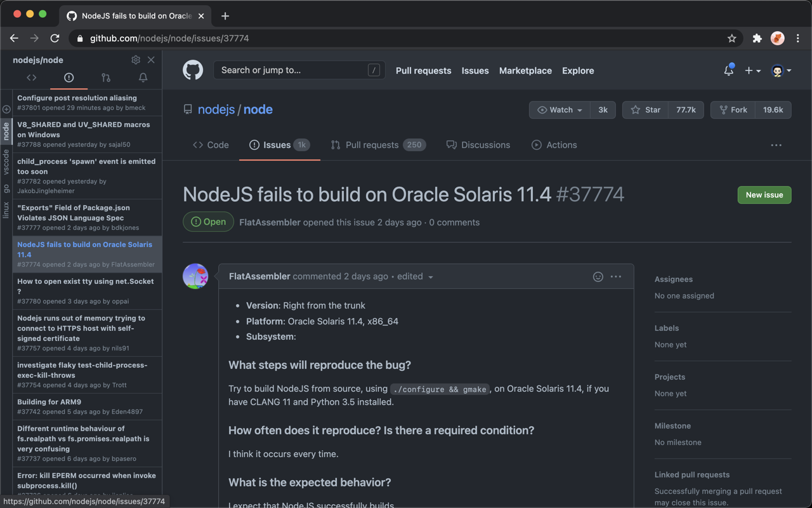812x508 pixels.
Task: Open the Assignees sidebar section
Action: pos(674,279)
